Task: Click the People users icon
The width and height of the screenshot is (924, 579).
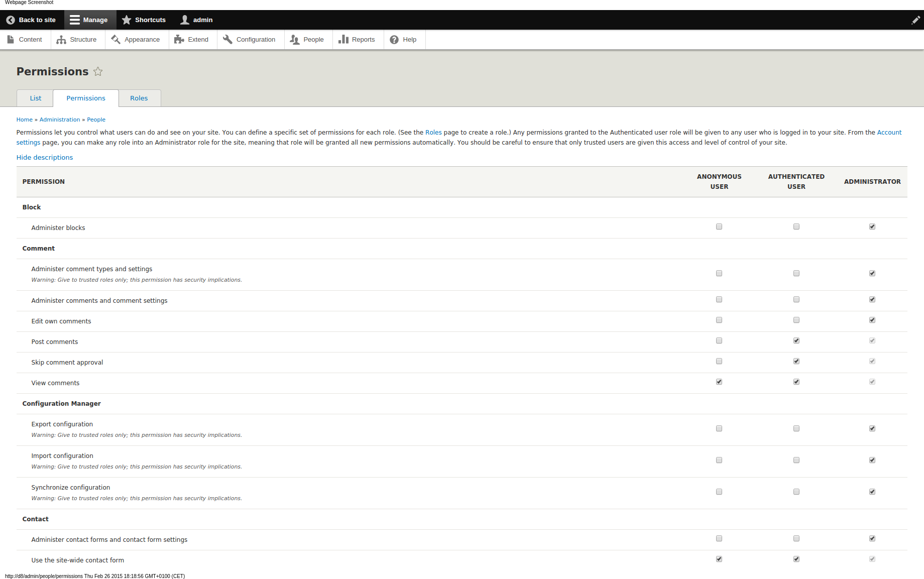Action: click(295, 40)
